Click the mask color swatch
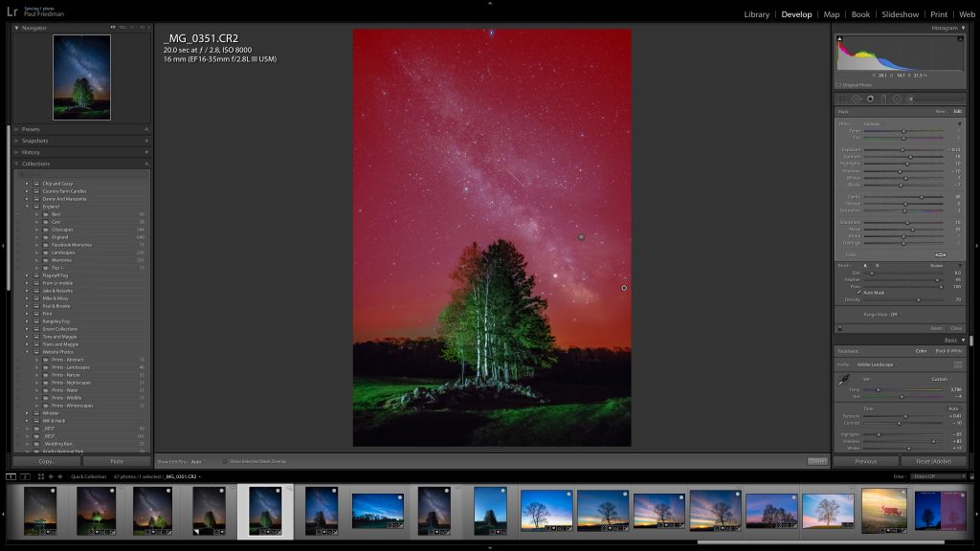This screenshot has height=551, width=980. tap(940, 254)
